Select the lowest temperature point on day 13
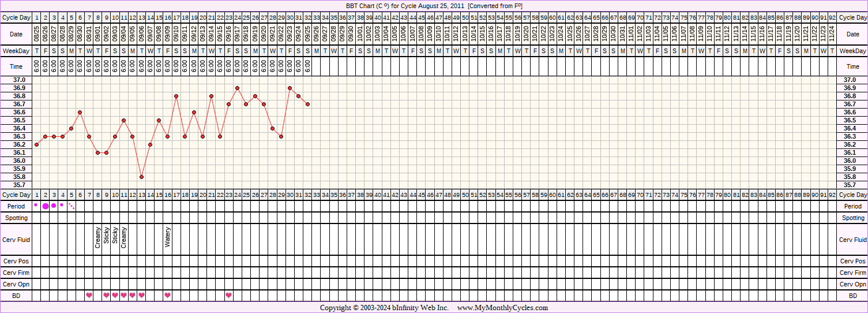868x313 pixels. point(141,177)
